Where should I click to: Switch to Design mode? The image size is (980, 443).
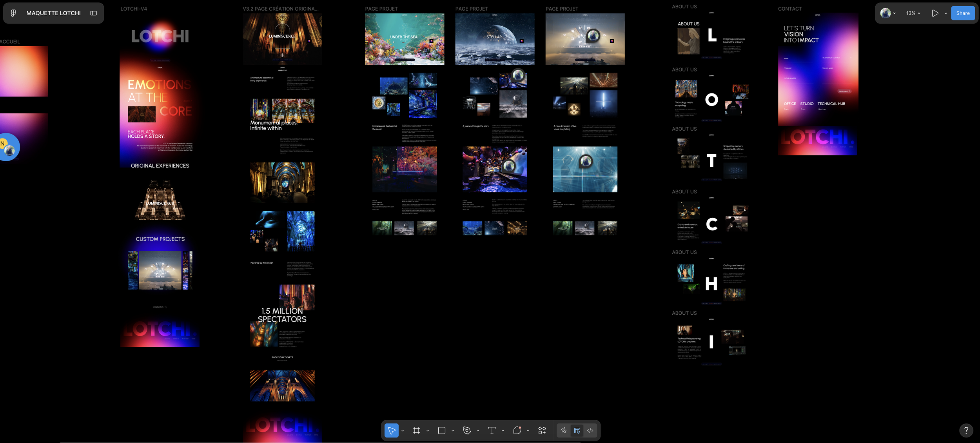pos(577,430)
